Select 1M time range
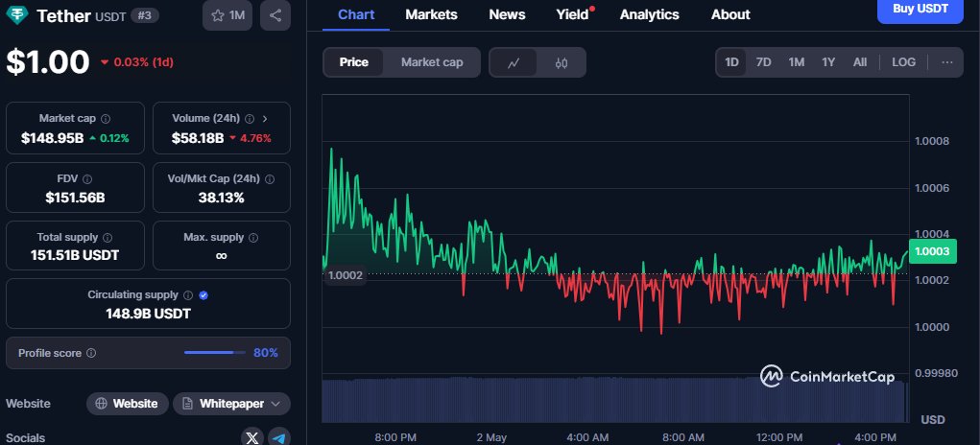The height and width of the screenshot is (445, 980). 796,62
